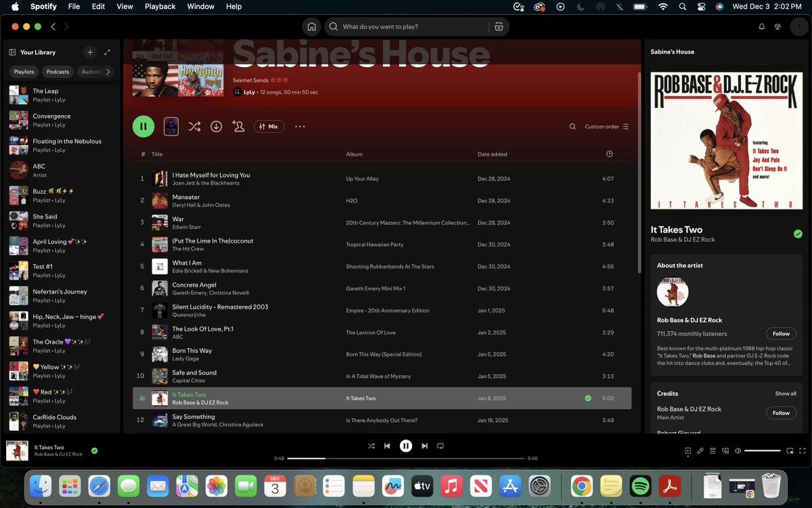This screenshot has width=812, height=508.
Task: Open Google Chrome from Dock
Action: click(582, 486)
